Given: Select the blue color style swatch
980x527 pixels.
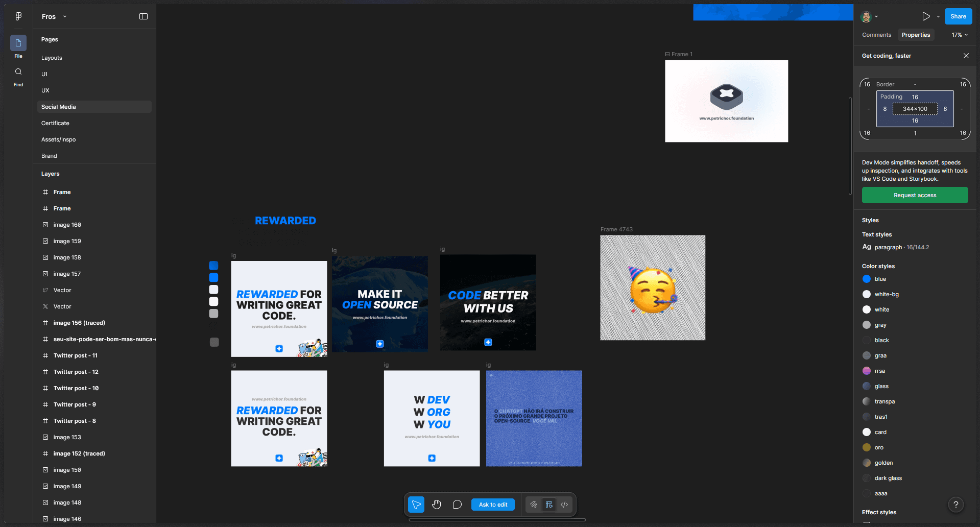Looking at the screenshot, I should (x=867, y=279).
